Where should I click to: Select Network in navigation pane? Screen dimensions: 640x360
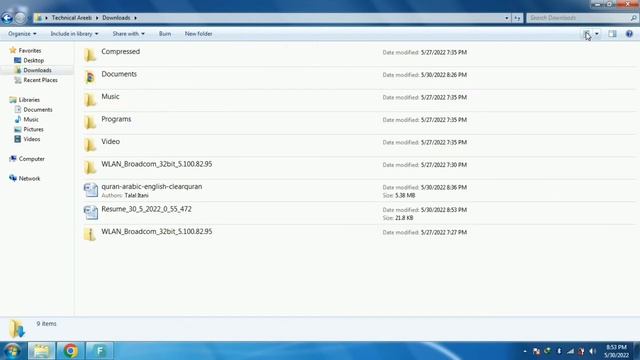pos(29,178)
